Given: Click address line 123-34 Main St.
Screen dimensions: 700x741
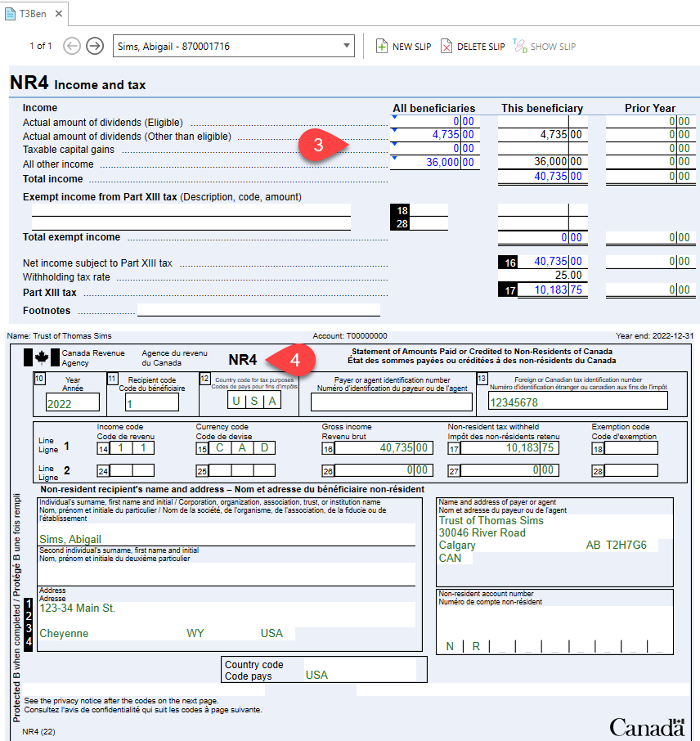Looking at the screenshot, I should tap(78, 608).
